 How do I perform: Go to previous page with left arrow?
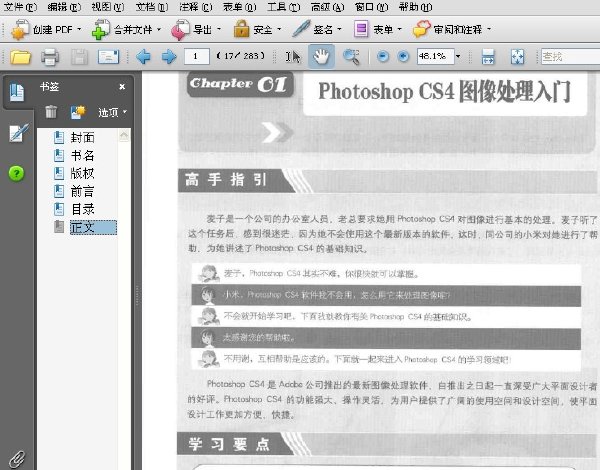tap(143, 57)
